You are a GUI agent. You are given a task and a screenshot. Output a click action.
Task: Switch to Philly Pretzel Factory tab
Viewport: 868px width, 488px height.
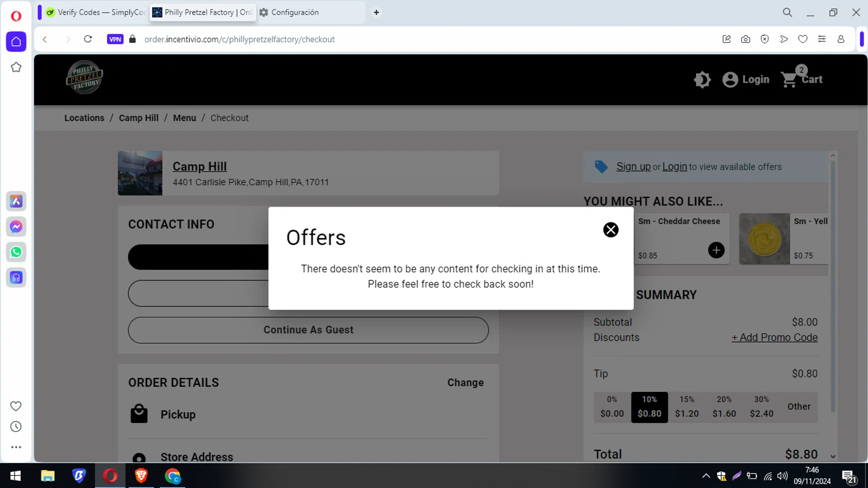click(x=203, y=12)
